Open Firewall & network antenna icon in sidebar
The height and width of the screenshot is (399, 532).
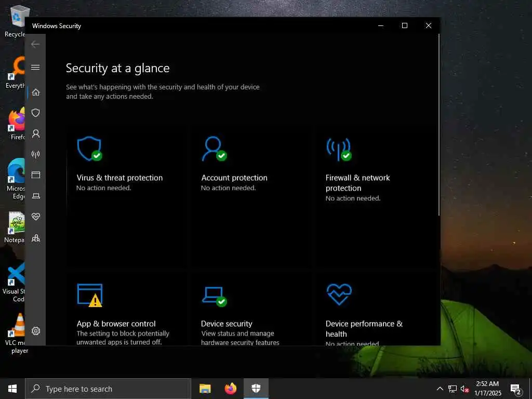tap(36, 154)
